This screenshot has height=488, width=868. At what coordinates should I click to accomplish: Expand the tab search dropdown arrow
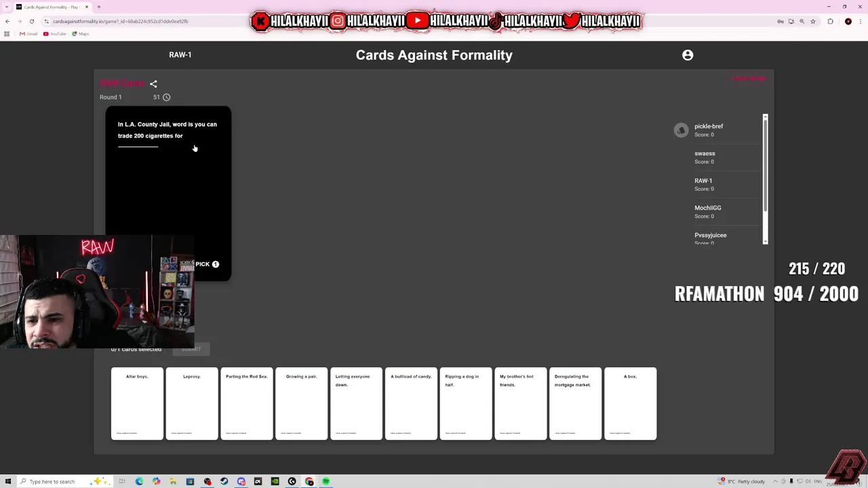[6, 7]
